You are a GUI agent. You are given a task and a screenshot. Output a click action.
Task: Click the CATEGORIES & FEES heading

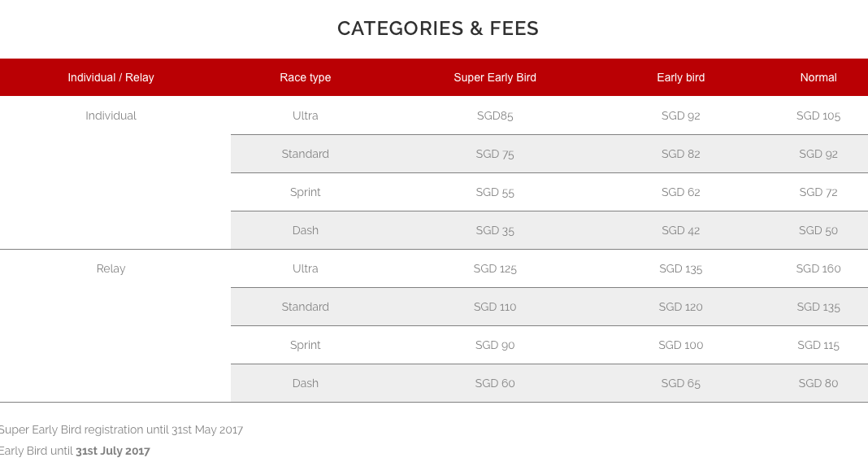pos(438,28)
